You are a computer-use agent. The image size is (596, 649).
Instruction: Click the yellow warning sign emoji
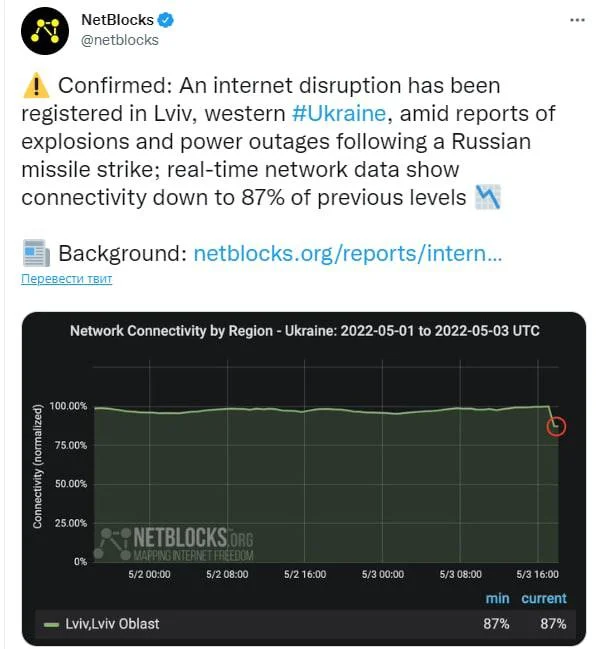click(36, 85)
